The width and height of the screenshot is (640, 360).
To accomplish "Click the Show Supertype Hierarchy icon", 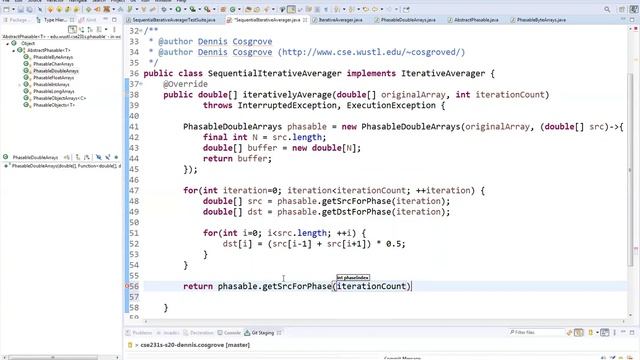I will pyautogui.click(x=81, y=29).
